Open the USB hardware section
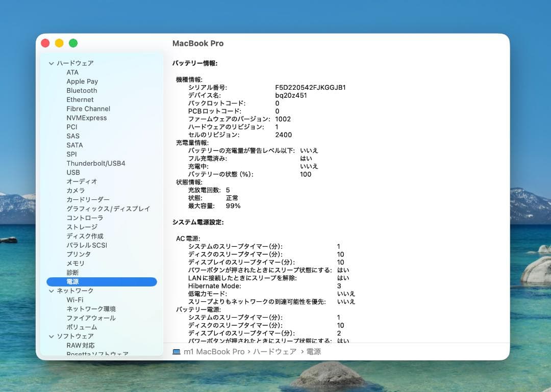 click(73, 172)
